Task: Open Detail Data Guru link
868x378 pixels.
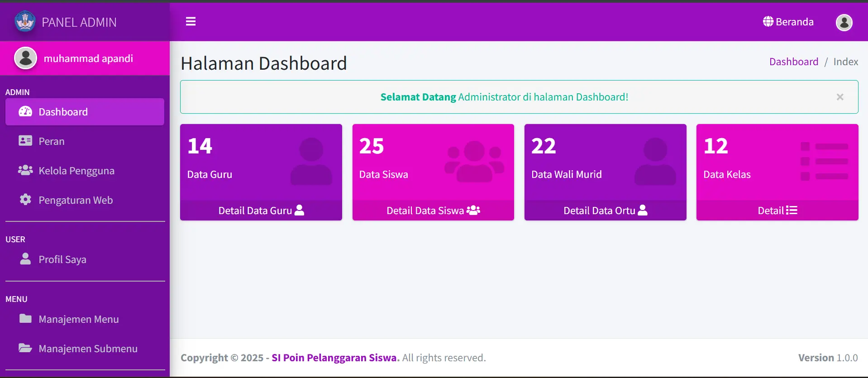Action: coord(261,211)
